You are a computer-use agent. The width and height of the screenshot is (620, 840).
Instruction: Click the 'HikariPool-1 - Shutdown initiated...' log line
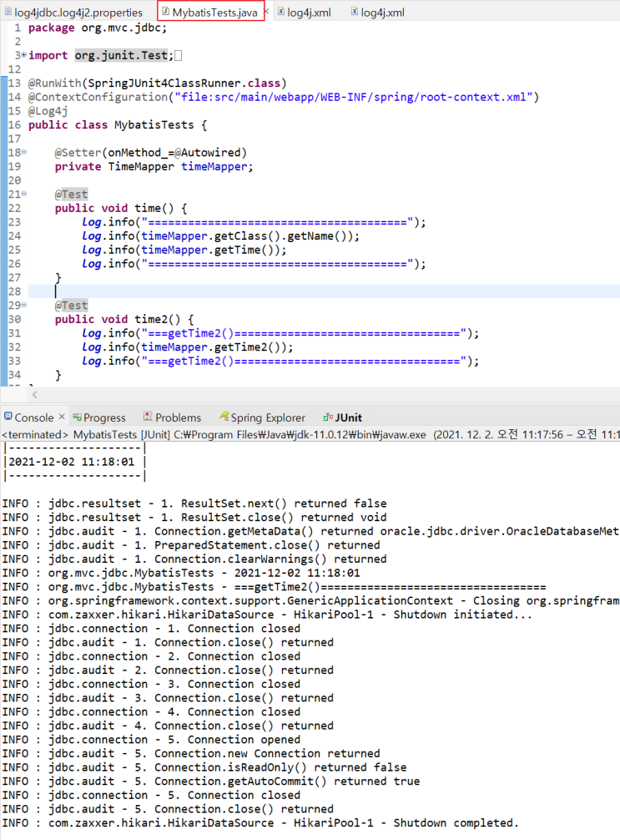coord(267,615)
